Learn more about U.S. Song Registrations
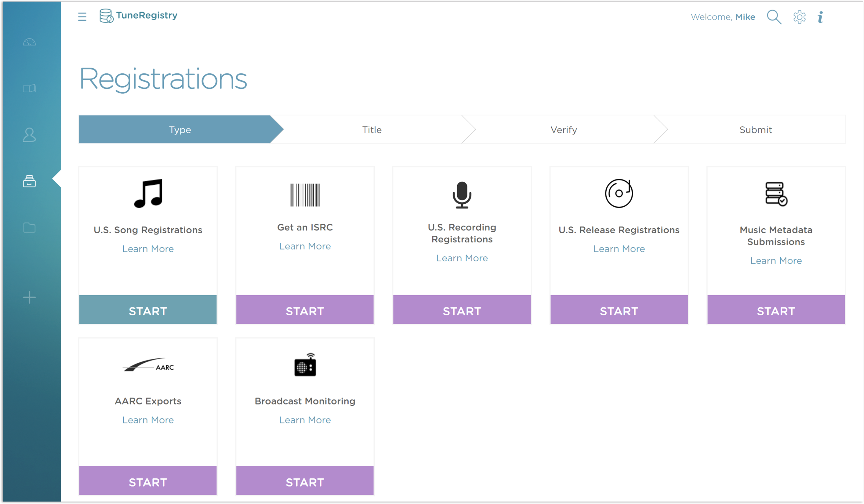 coord(148,249)
